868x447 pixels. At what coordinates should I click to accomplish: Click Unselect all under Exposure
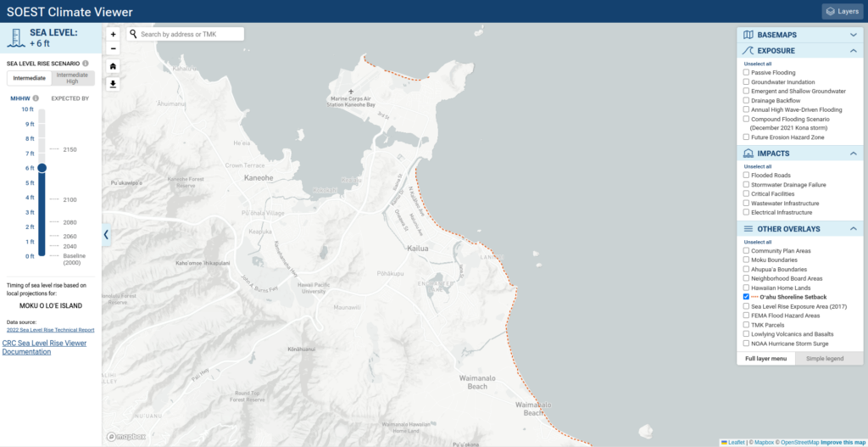click(756, 64)
